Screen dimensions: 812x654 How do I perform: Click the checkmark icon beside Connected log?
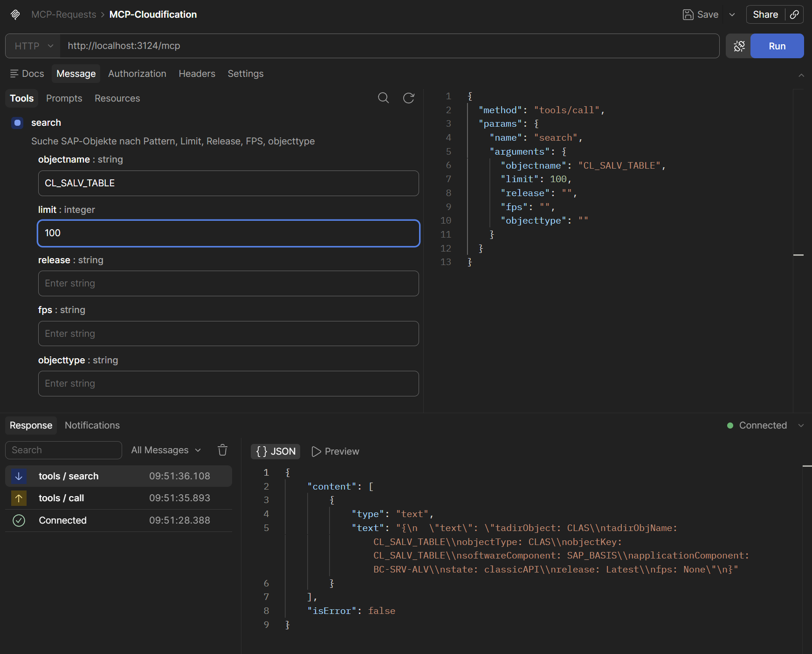pos(19,520)
